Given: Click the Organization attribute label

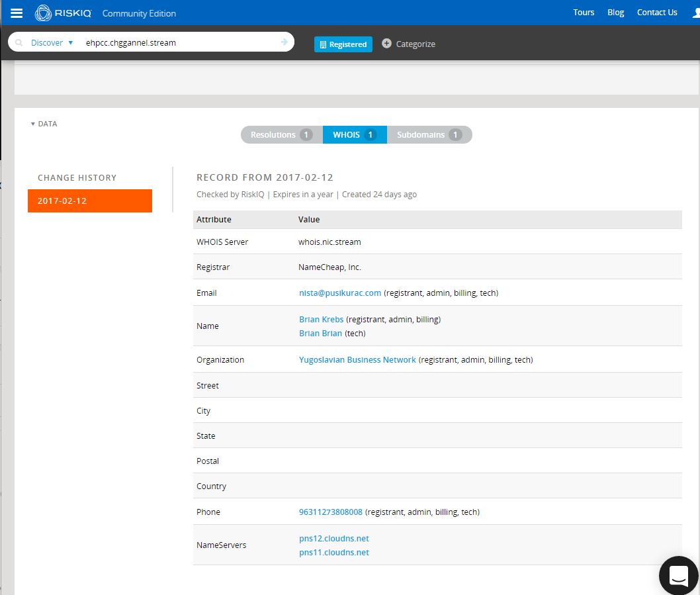Looking at the screenshot, I should coord(220,359).
